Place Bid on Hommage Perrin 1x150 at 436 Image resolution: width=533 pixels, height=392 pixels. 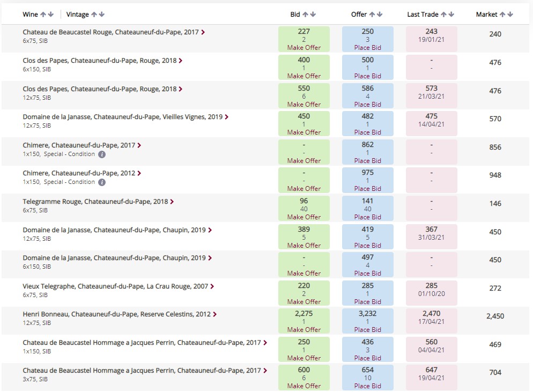click(x=367, y=358)
